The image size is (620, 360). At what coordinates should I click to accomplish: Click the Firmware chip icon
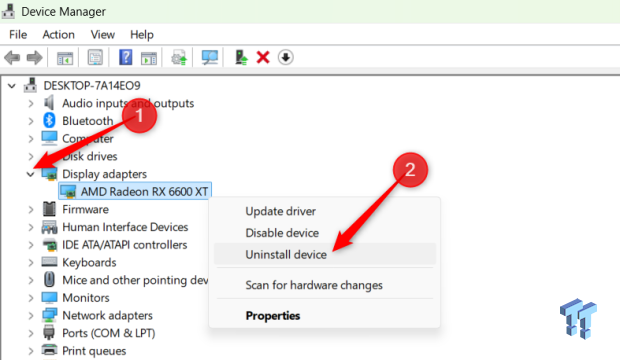coord(49,209)
